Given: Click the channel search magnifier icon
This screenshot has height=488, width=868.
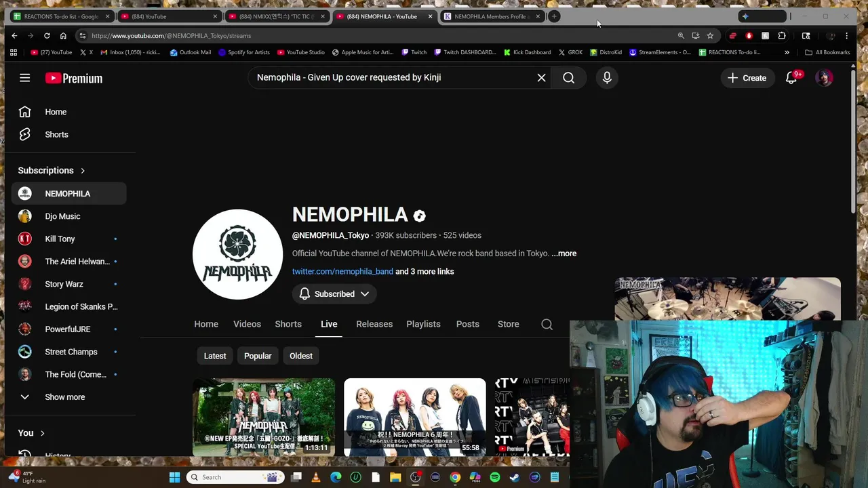Looking at the screenshot, I should click(x=547, y=324).
